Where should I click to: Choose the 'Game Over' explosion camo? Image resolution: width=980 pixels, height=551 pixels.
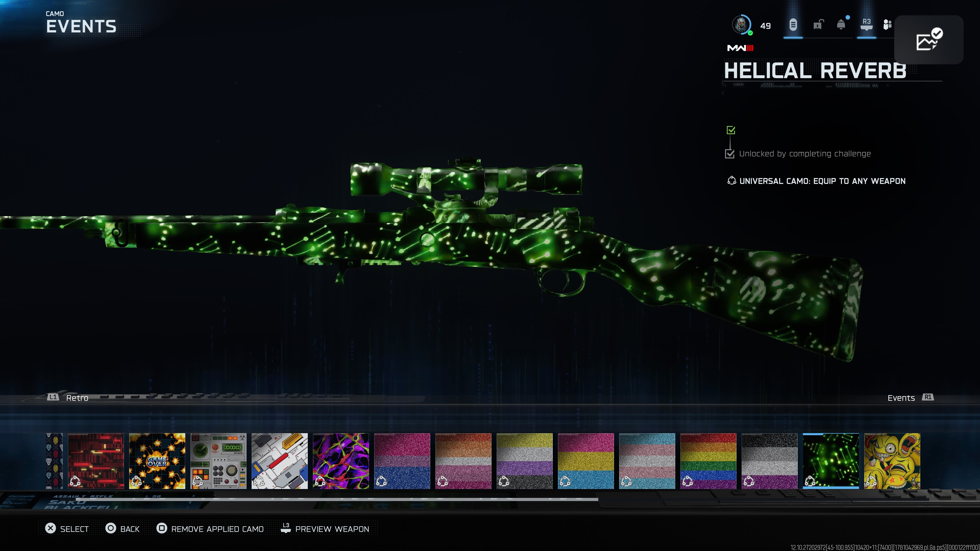(x=157, y=461)
